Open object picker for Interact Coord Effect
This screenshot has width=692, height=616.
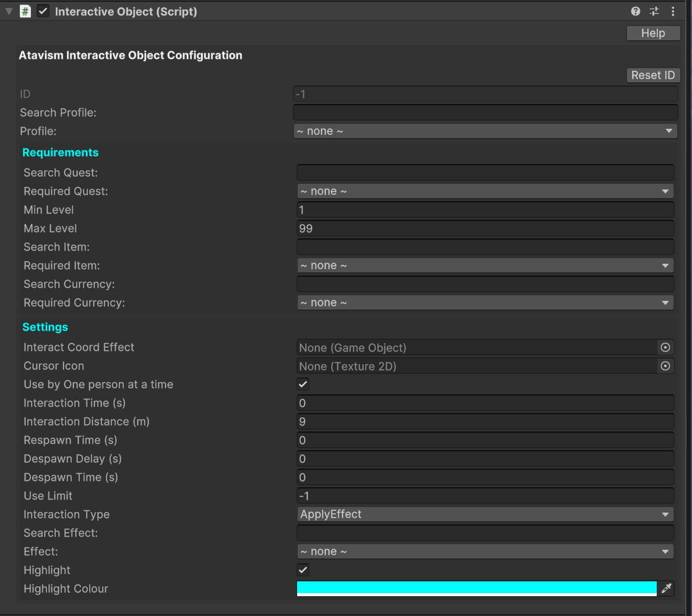[665, 347]
